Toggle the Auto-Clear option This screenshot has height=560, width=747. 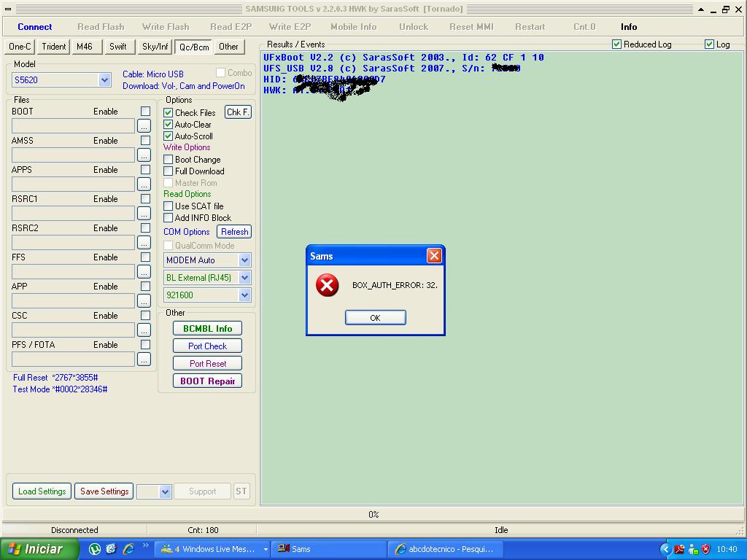[x=169, y=124]
